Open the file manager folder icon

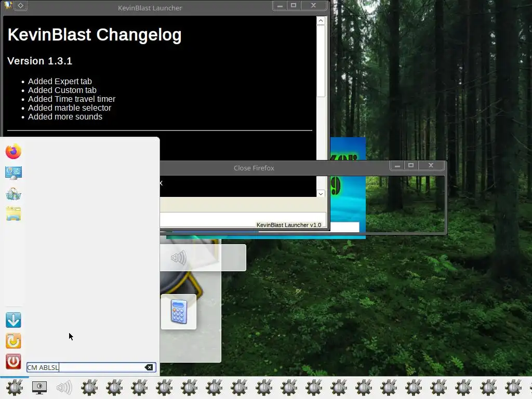coord(13,214)
